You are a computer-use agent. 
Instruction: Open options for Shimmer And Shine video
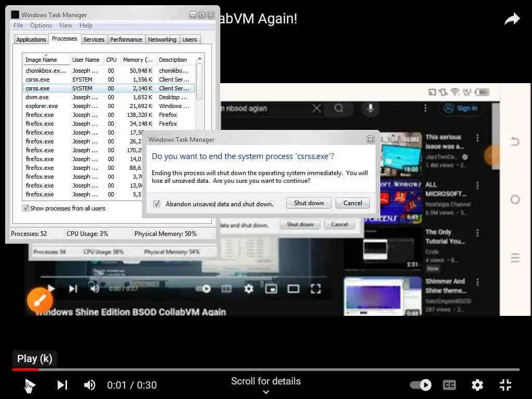point(477,282)
